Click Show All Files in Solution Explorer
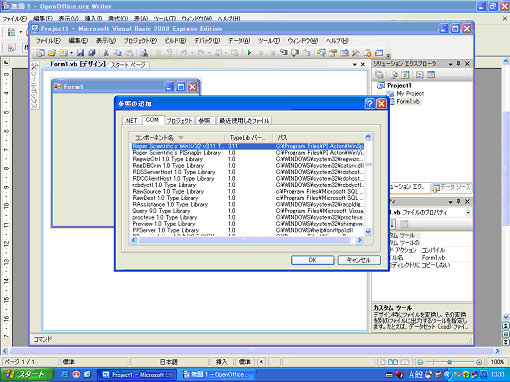The width and height of the screenshot is (510, 382). coord(394,75)
